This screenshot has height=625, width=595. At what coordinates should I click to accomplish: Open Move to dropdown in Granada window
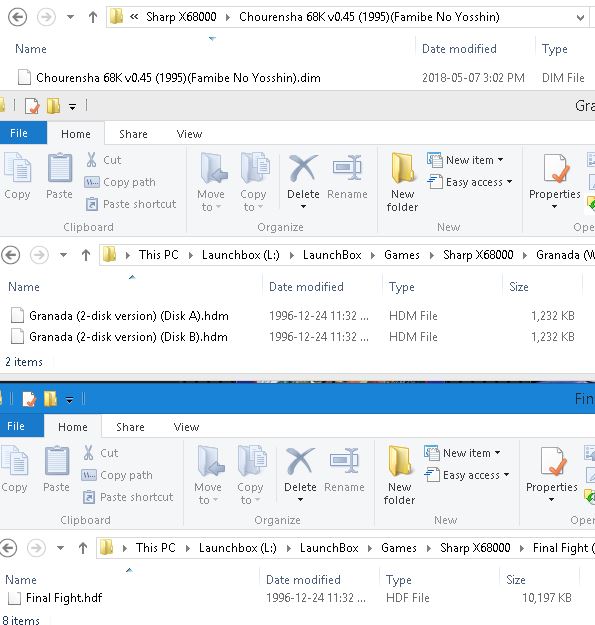coord(211,182)
